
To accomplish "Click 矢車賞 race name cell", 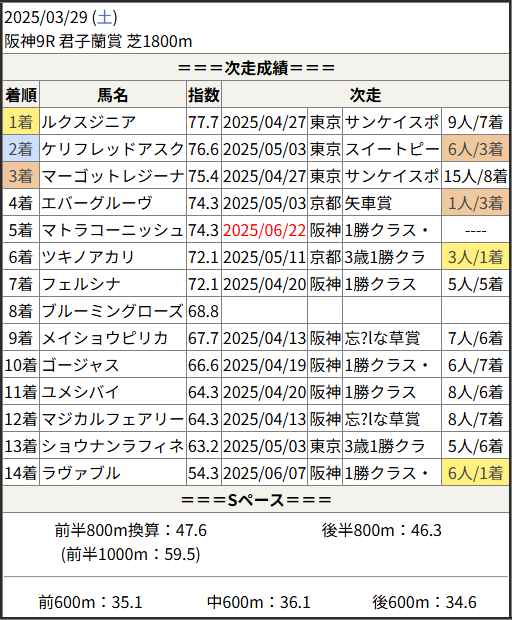I will (392, 203).
